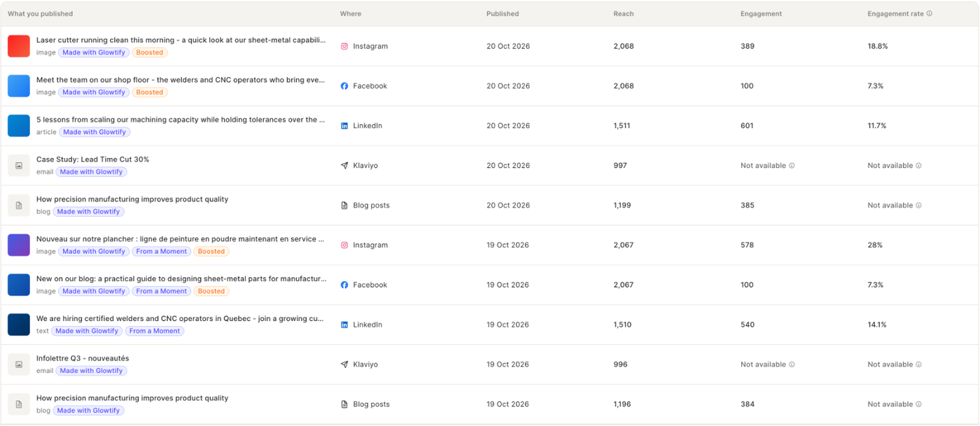The image size is (980, 426).
Task: Open the blue thumbnail of the Meet the team post
Action: click(19, 86)
